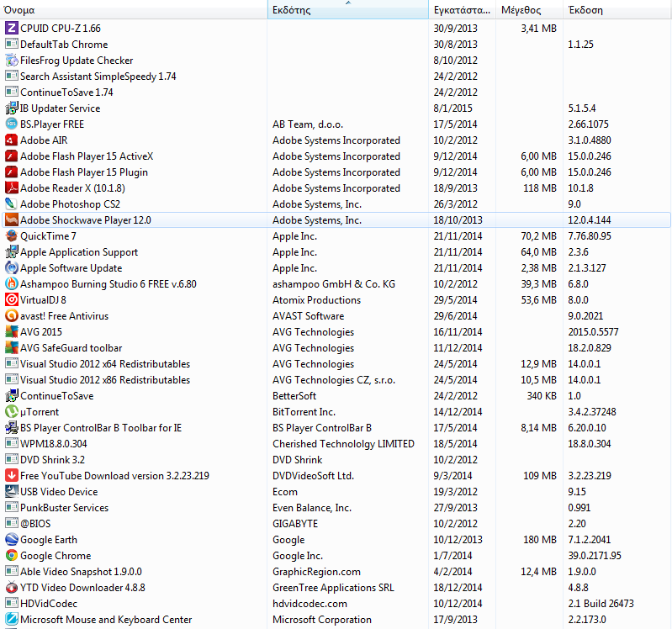This screenshot has width=672, height=629.
Task: Select the BetterSoft ContinueToSave entry
Action: pyautogui.click(x=336, y=396)
